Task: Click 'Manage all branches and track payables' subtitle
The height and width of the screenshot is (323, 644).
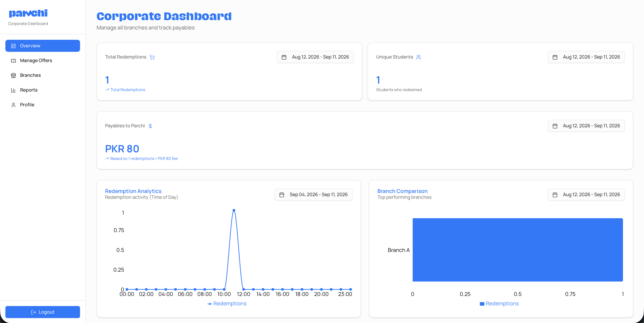Action: click(146, 28)
